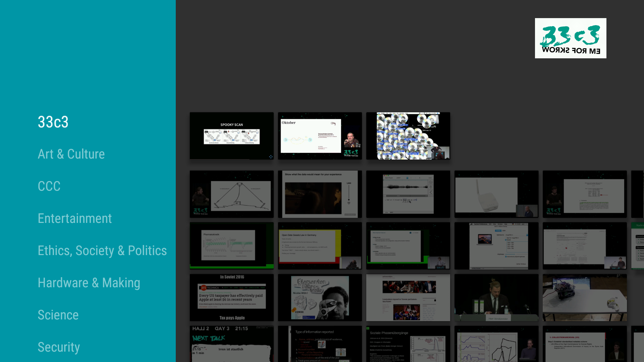Image resolution: width=644 pixels, height=362 pixels.
Task: Play the Pharmakokinetik talk thumbnail
Action: [231, 246]
